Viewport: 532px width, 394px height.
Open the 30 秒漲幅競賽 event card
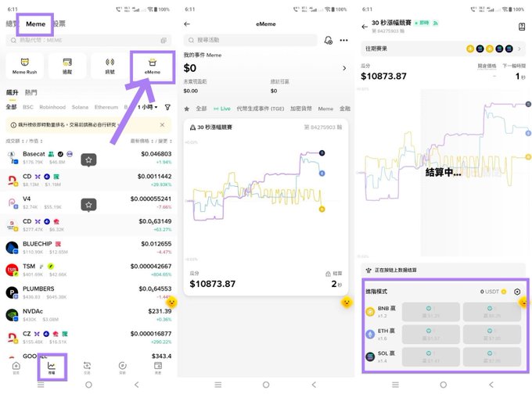[266, 207]
